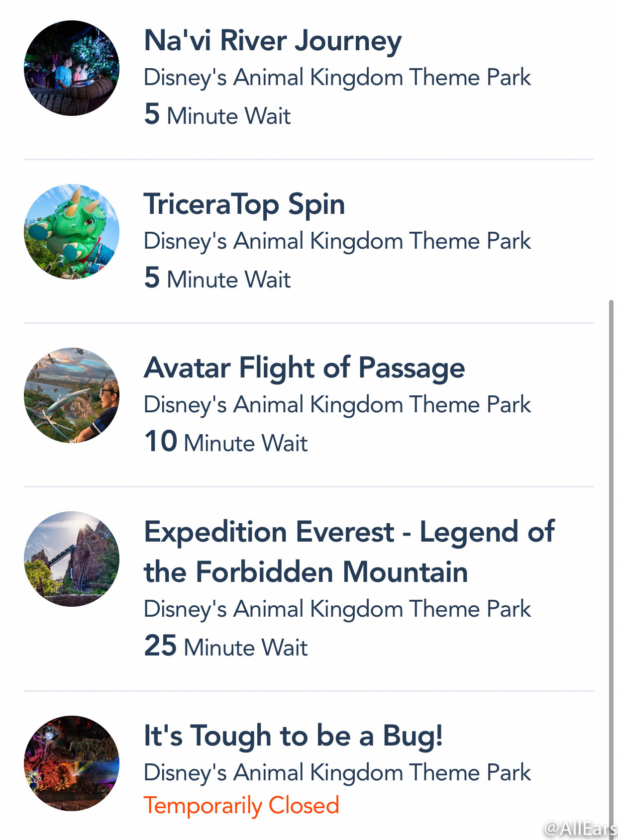
Task: Tap the 25 Minute Wait label
Action: [x=226, y=646]
